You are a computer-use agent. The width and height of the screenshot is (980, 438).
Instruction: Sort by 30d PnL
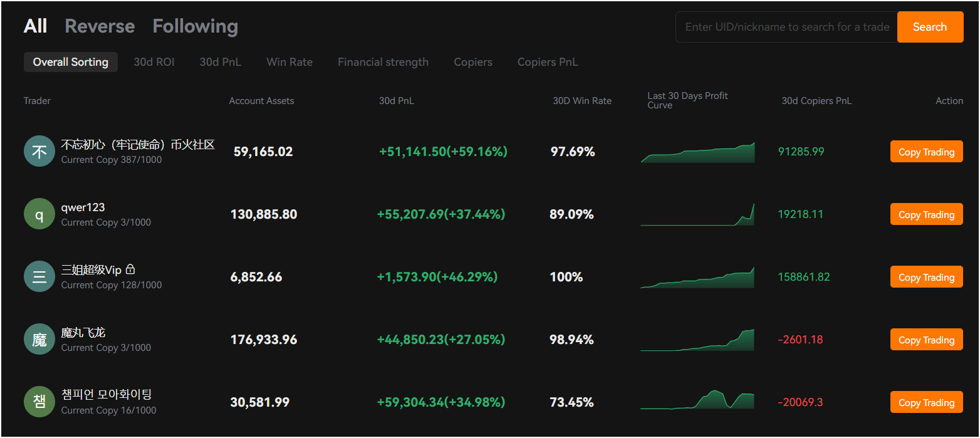[x=221, y=62]
